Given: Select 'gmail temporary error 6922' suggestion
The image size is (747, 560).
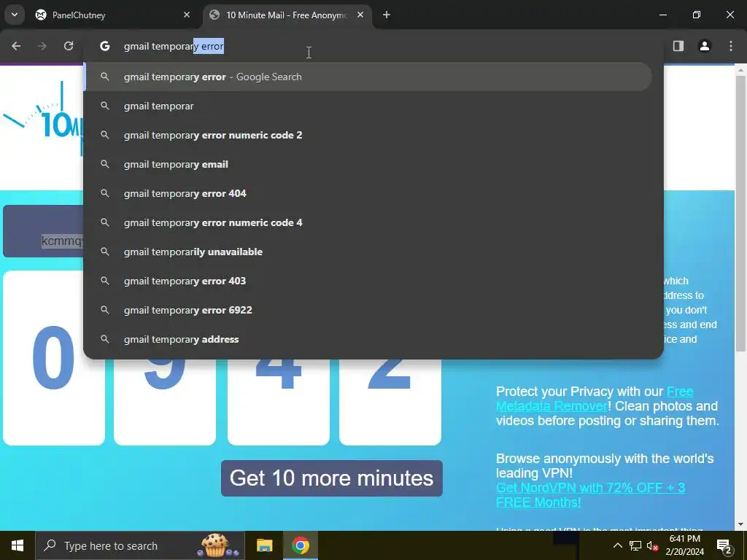Looking at the screenshot, I should coord(368,310).
